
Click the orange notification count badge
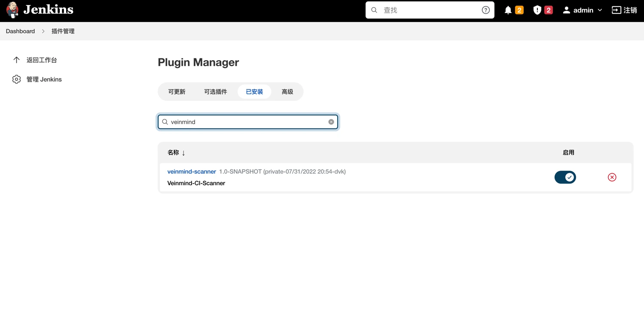point(519,10)
